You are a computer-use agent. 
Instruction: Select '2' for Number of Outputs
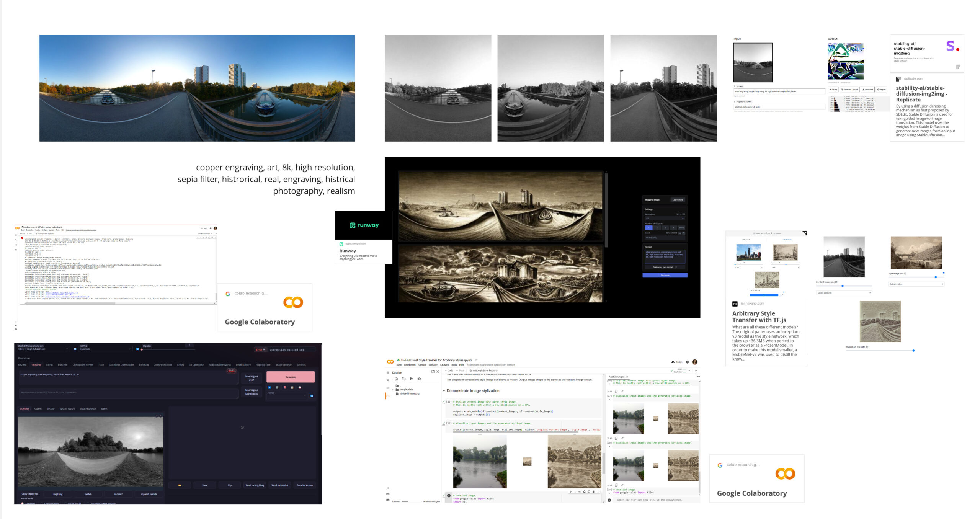[657, 228]
